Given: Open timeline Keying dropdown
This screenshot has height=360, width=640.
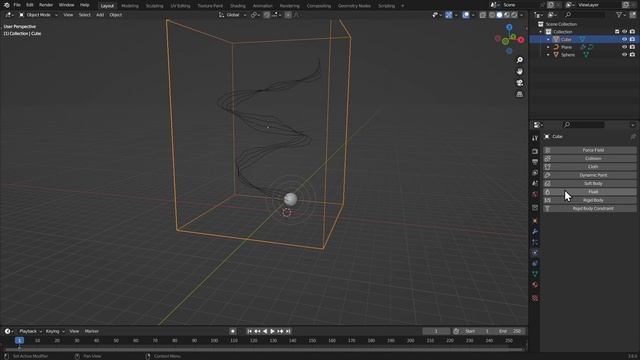Looking at the screenshot, I should 55,331.
